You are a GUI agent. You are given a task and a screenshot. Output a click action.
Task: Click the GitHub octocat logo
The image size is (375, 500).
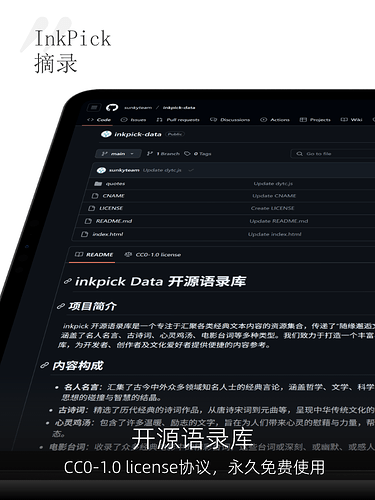tap(112, 107)
